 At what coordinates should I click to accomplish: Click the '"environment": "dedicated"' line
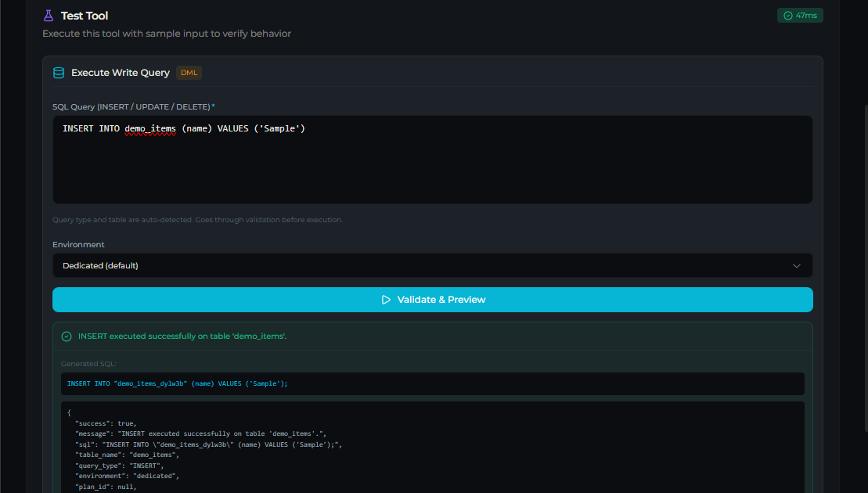[x=128, y=477]
